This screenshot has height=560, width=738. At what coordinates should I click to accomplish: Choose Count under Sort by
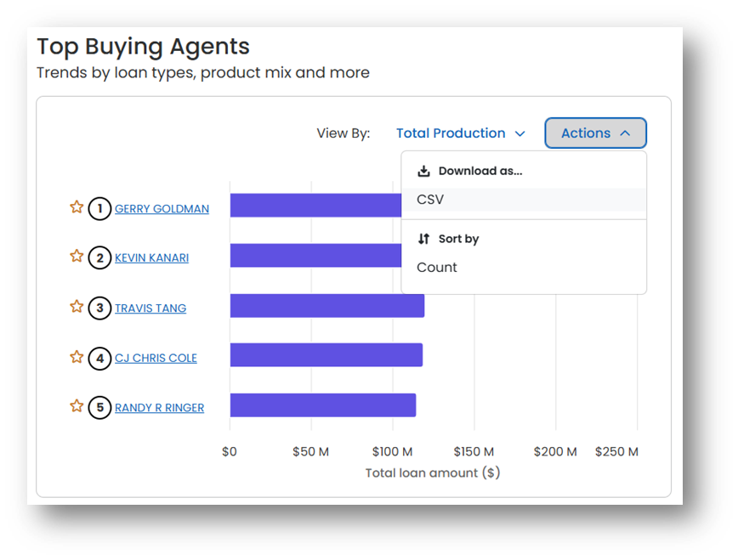coord(437,268)
